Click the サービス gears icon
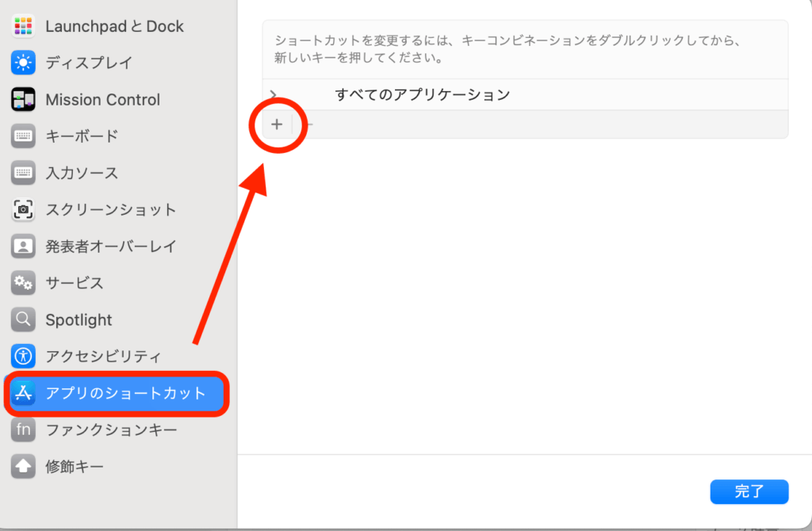This screenshot has height=531, width=812. click(x=23, y=283)
